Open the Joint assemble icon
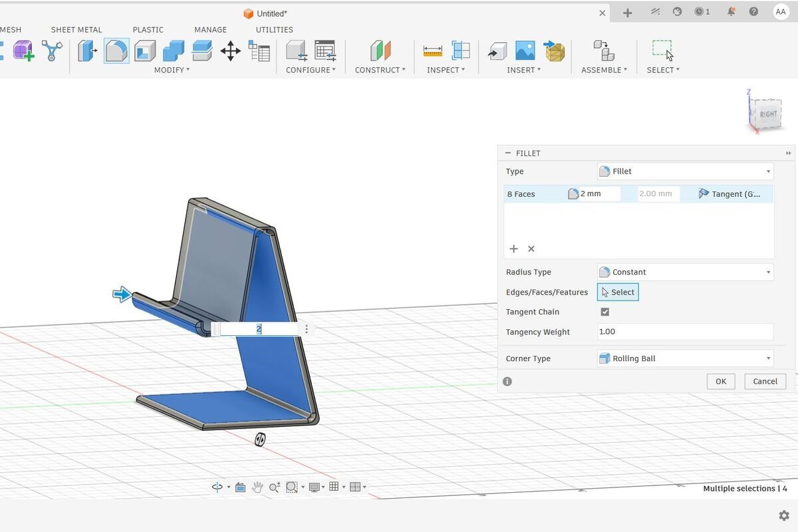798x532 pixels. [603, 51]
